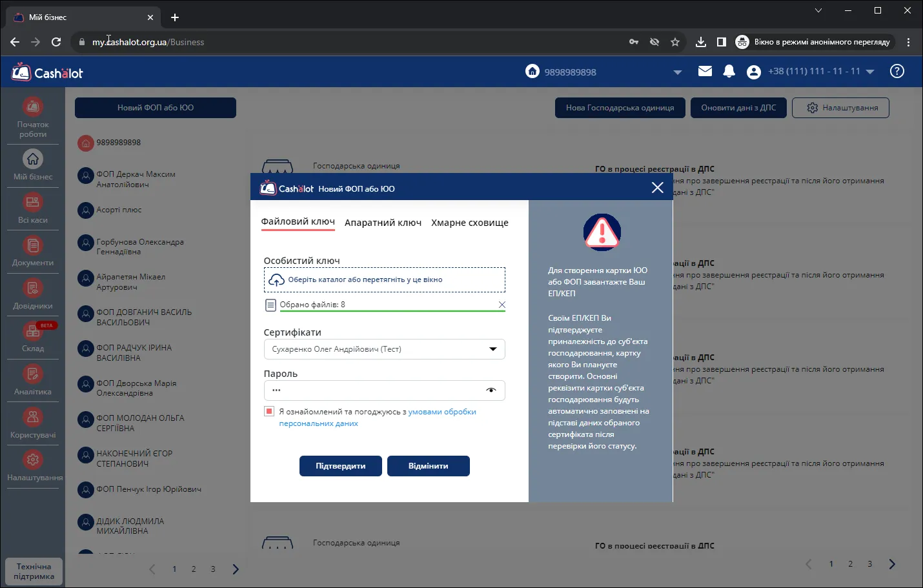
Task: Go to next page in right pagination
Action: click(892, 564)
